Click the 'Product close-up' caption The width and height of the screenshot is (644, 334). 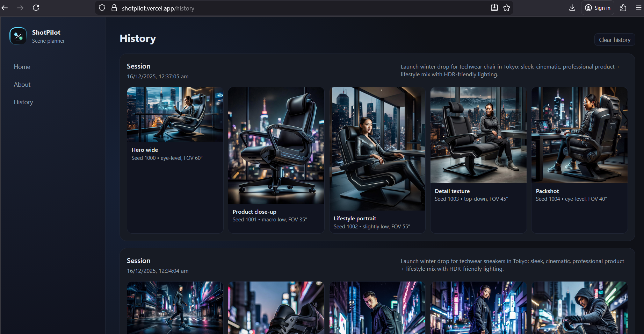click(x=254, y=212)
